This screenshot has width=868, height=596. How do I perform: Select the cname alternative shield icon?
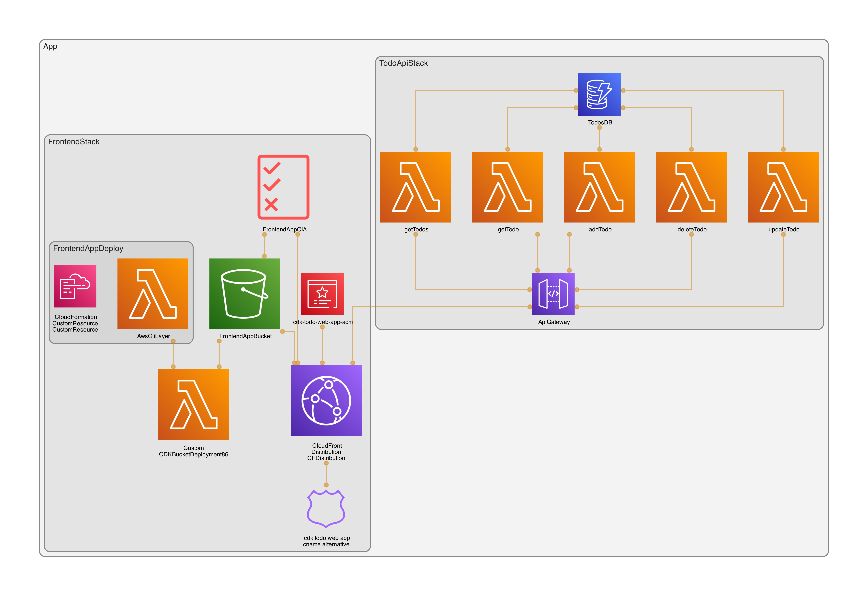pyautogui.click(x=326, y=508)
